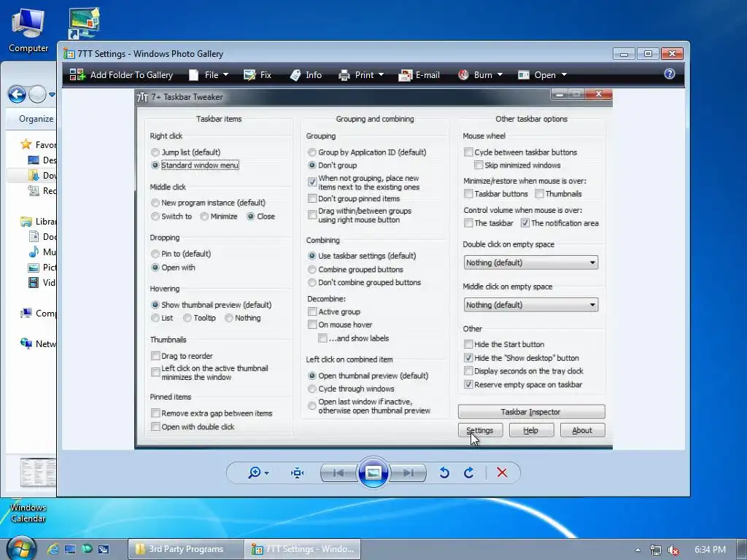Toggle Don't group pinned items checkbox
The width and height of the screenshot is (747, 560).
(312, 198)
